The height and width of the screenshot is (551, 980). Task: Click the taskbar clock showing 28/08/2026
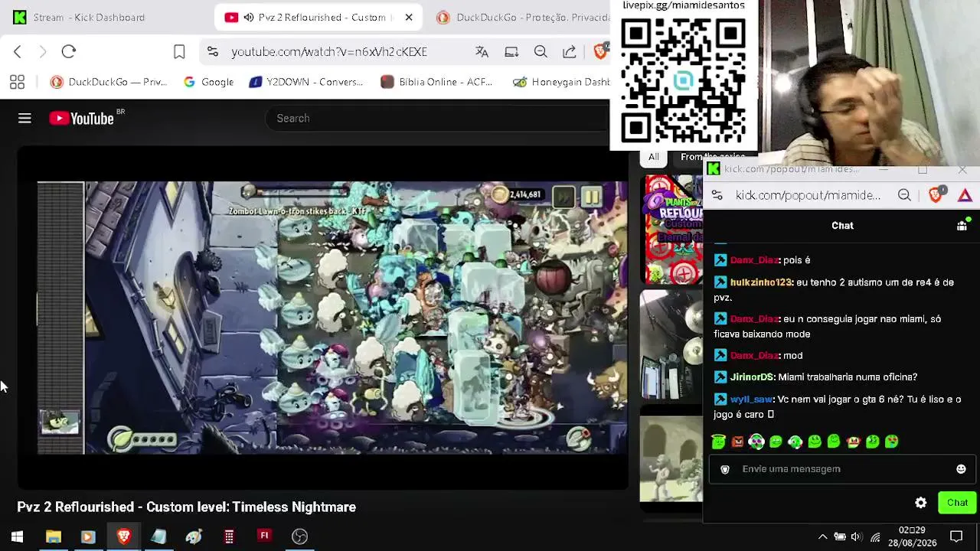point(912,536)
